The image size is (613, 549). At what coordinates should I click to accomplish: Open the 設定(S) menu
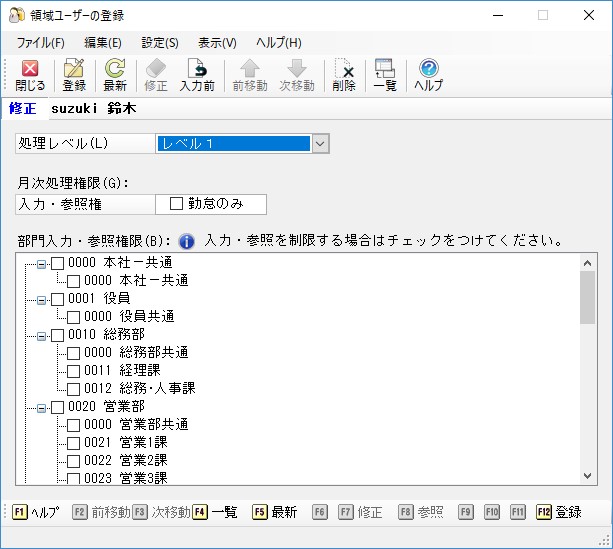pyautogui.click(x=160, y=43)
